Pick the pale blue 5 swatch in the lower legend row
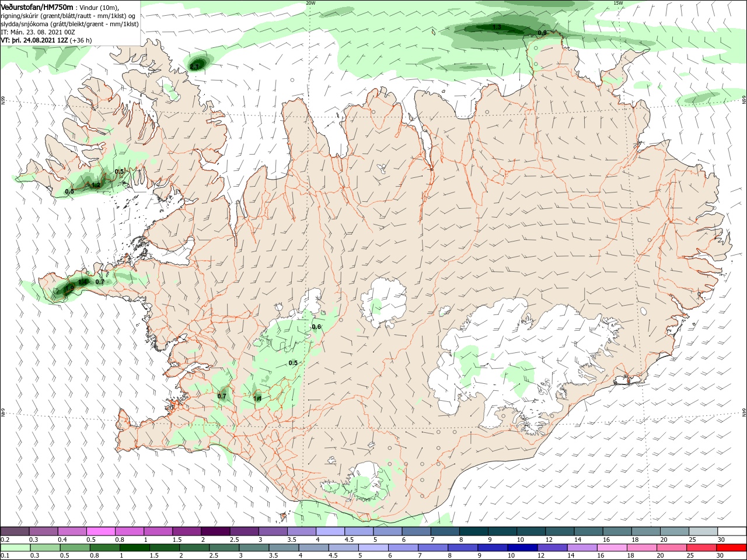 coord(373,547)
